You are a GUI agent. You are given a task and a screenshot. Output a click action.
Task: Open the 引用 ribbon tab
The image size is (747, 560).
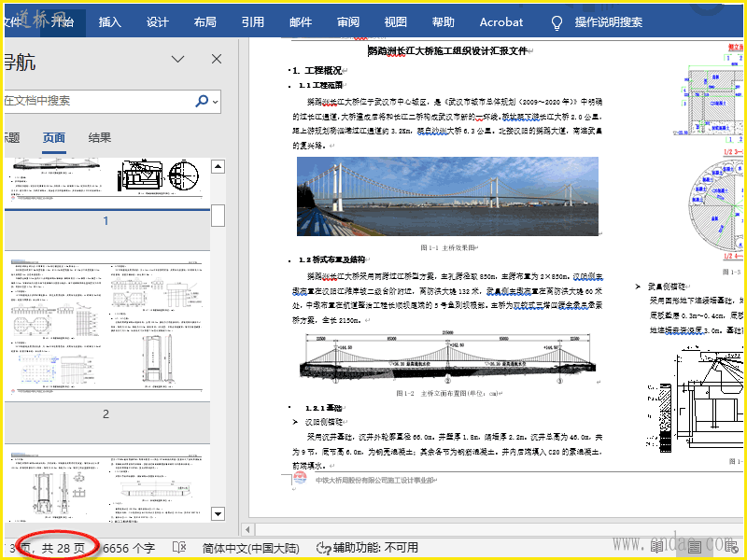pos(252,21)
